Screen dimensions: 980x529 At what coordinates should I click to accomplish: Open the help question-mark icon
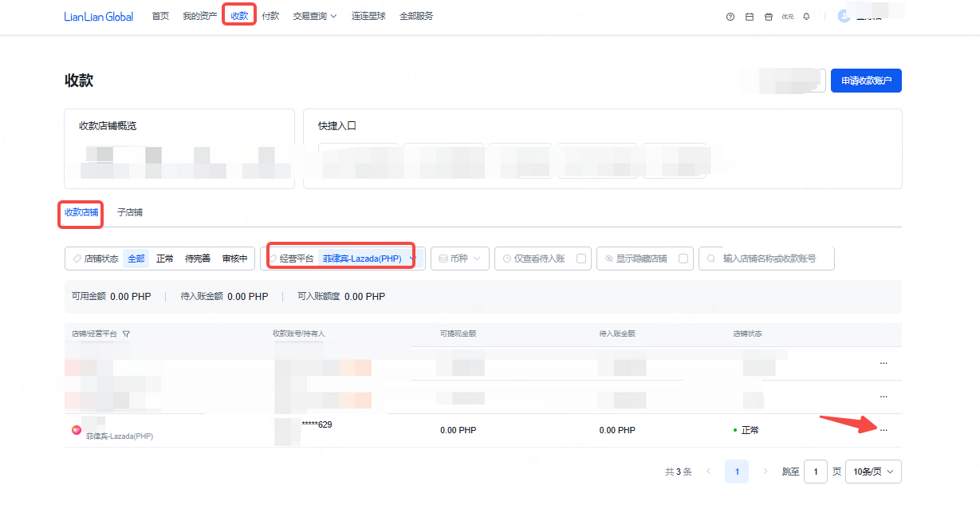pos(730,17)
